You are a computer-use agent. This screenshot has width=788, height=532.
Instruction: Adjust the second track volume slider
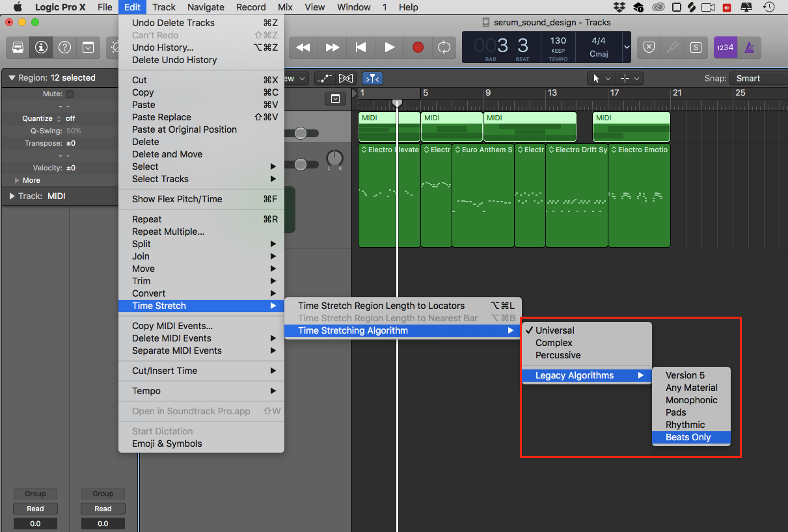[x=300, y=165]
